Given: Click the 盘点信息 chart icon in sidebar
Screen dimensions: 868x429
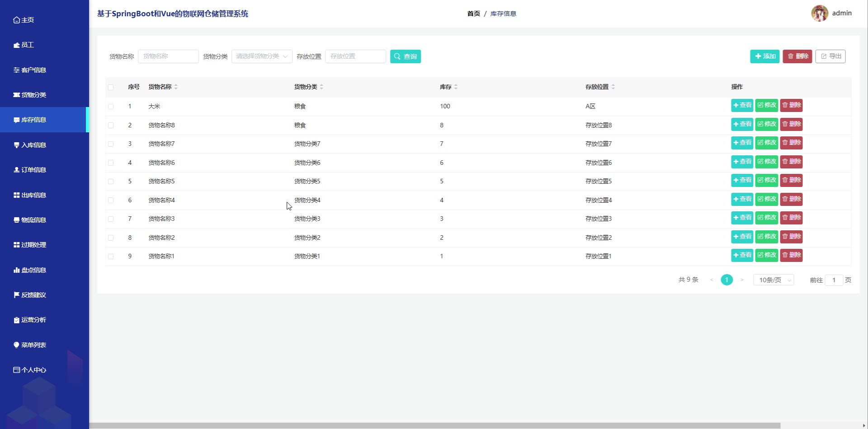Looking at the screenshot, I should [17, 270].
